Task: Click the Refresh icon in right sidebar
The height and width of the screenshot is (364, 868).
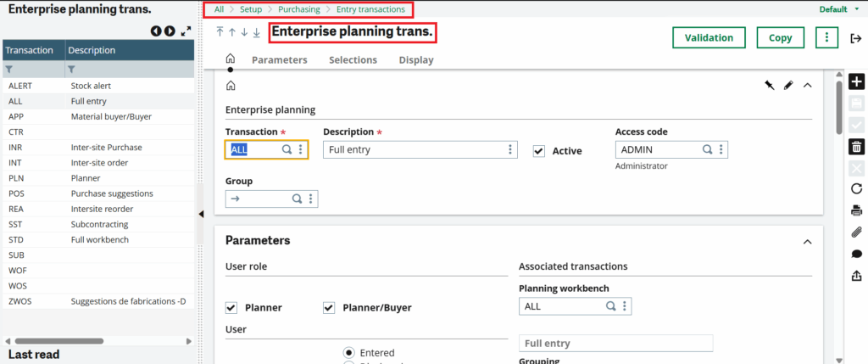Action: coord(856,188)
